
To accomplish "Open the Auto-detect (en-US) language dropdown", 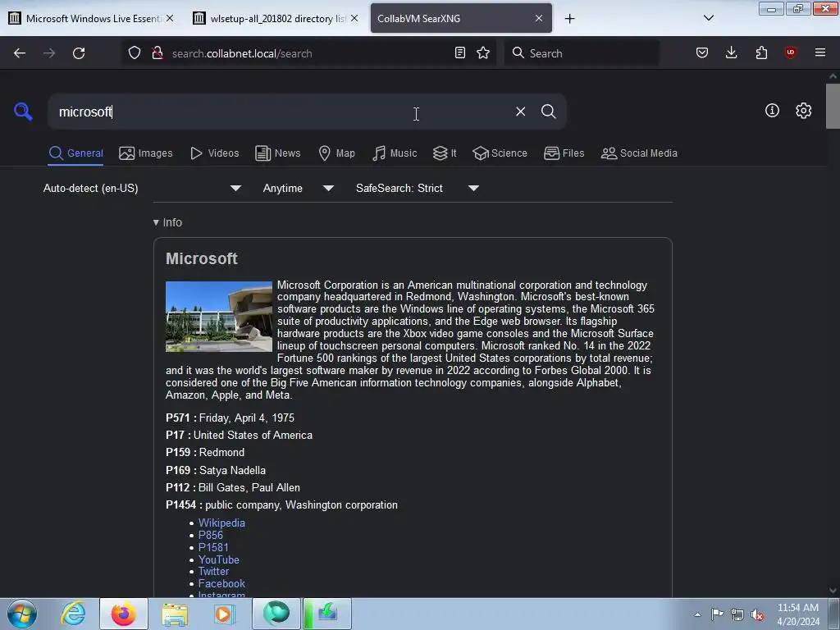I will pos(142,188).
